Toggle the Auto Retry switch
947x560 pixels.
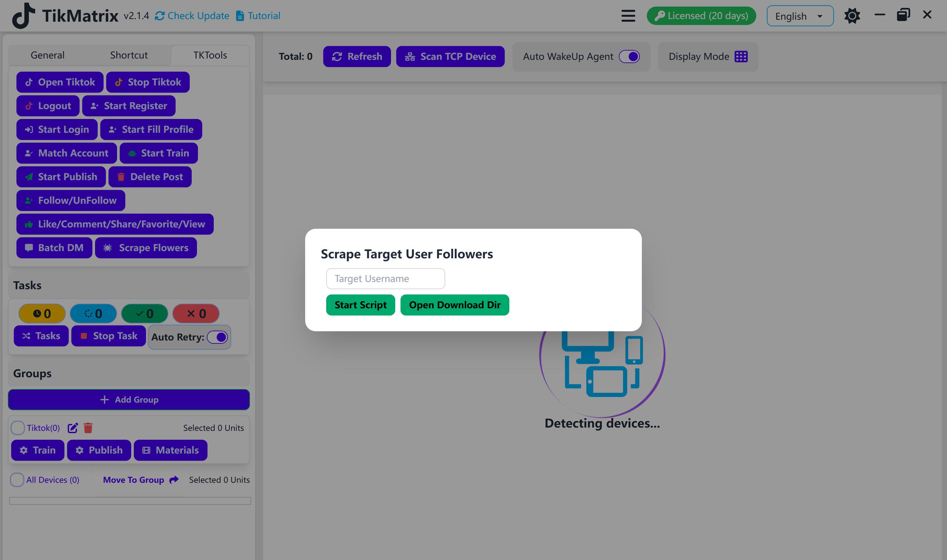pyautogui.click(x=217, y=338)
